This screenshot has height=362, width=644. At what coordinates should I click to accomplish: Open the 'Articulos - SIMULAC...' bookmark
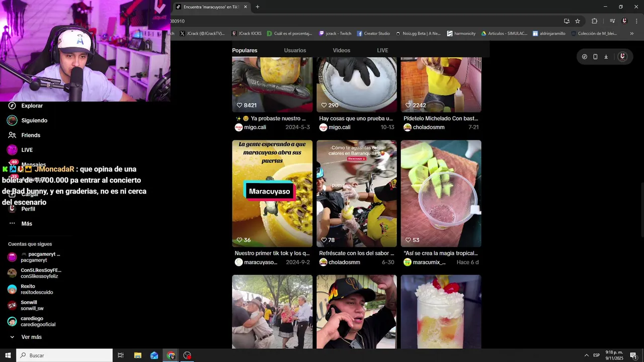(504, 34)
